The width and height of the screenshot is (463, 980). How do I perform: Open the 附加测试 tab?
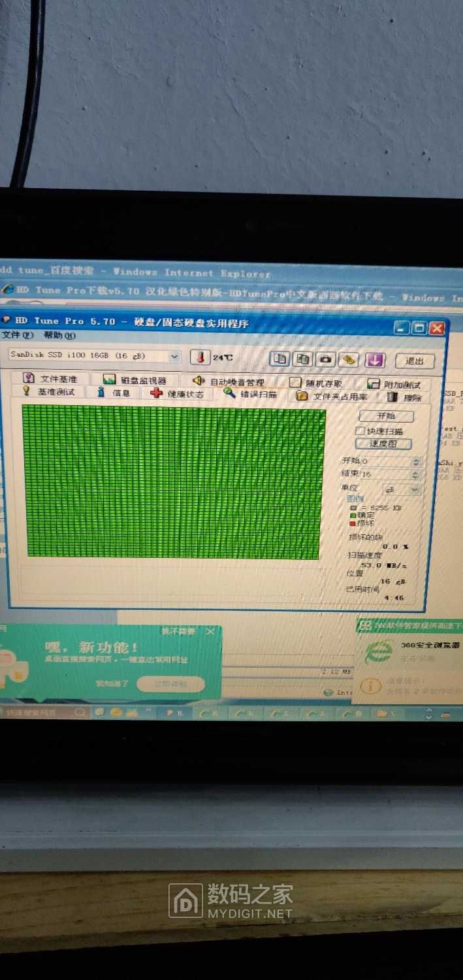394,385
